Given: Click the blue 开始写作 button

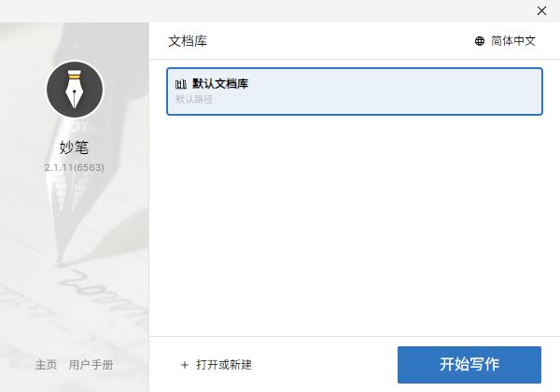Looking at the screenshot, I should (x=469, y=365).
